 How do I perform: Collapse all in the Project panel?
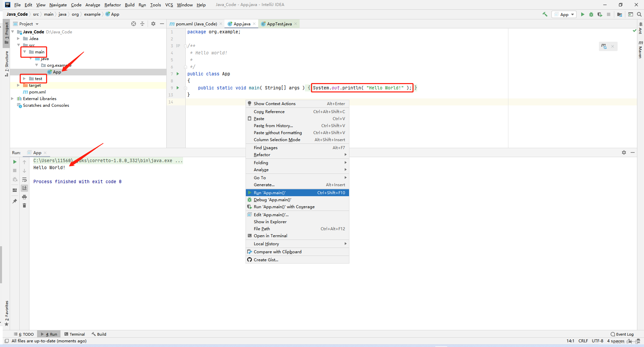(142, 24)
